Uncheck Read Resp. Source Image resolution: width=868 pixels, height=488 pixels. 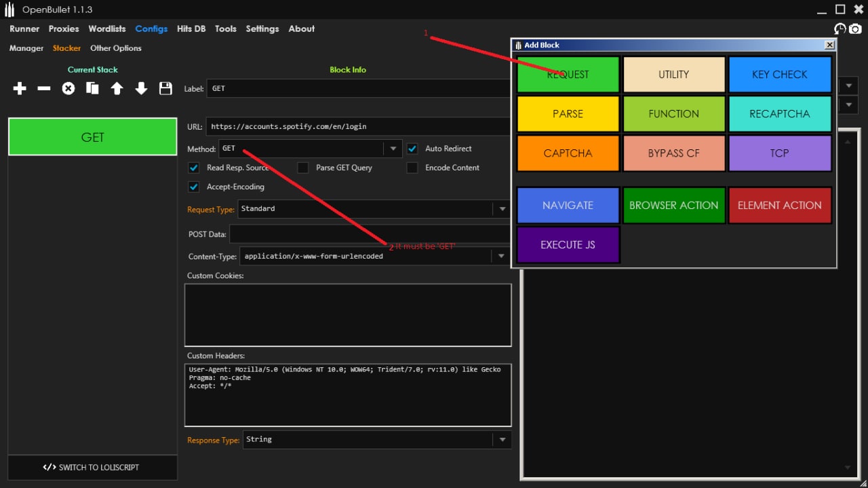194,168
